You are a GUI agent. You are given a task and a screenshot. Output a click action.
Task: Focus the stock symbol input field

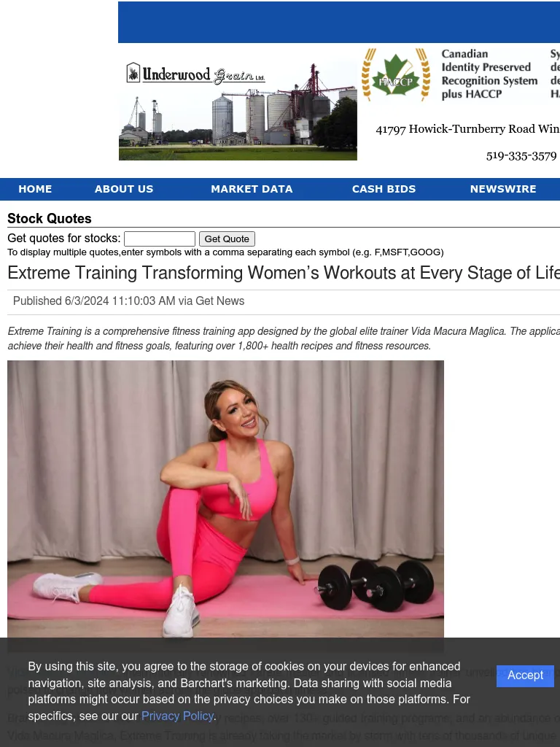[160, 239]
